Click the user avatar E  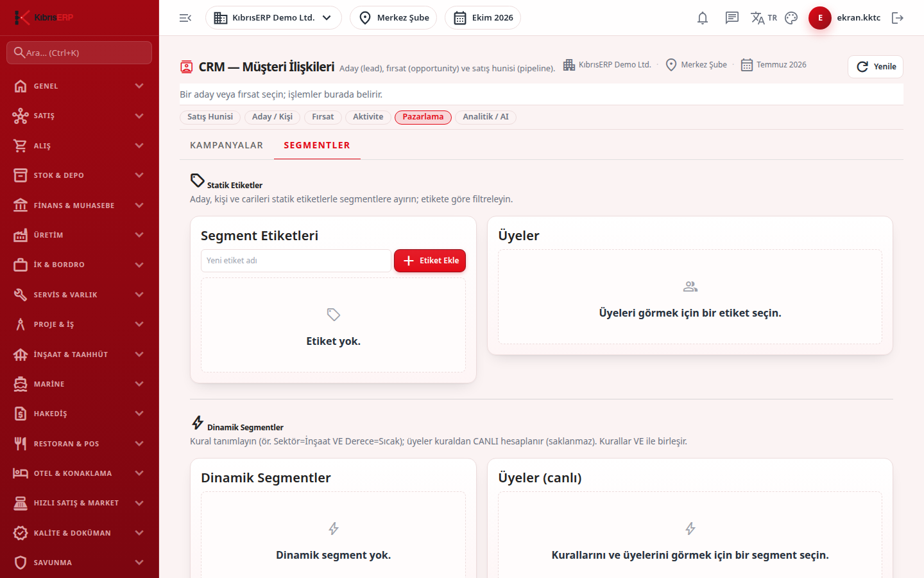(820, 18)
